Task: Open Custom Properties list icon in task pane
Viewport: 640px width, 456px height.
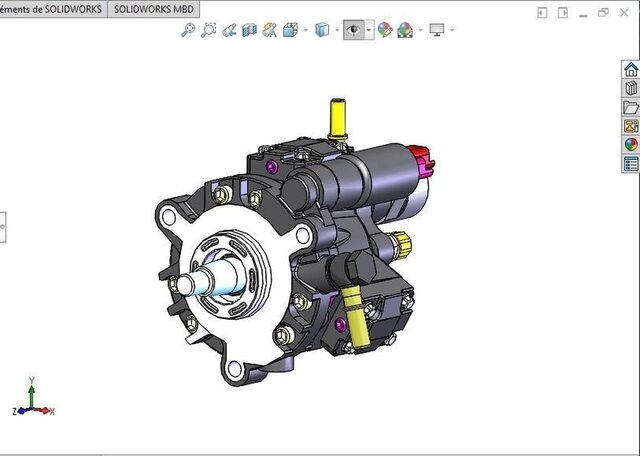Action: [x=631, y=163]
